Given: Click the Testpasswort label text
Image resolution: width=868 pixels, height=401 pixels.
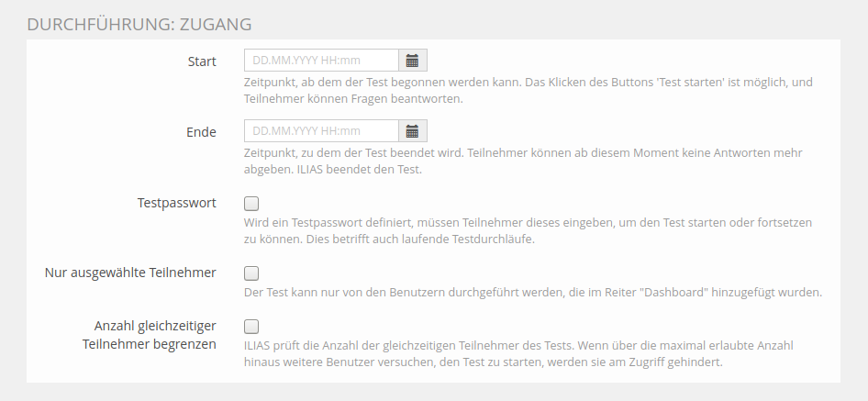Looking at the screenshot, I should [x=175, y=202].
